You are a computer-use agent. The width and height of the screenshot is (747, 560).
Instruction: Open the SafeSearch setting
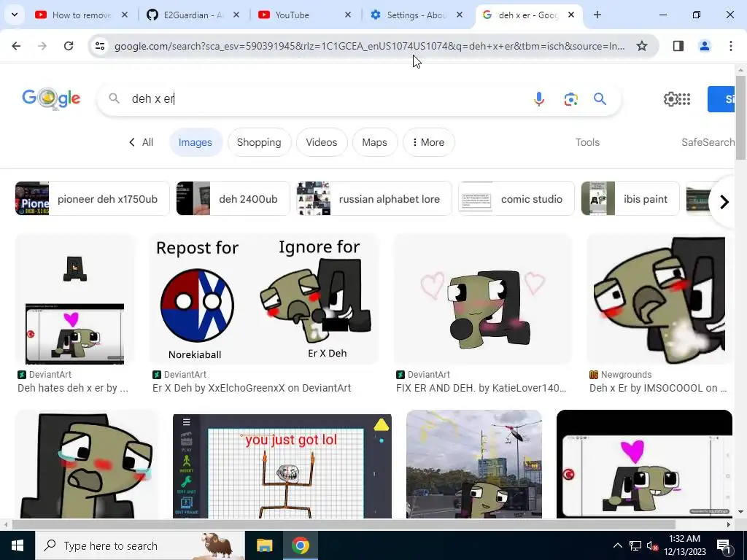[708, 142]
